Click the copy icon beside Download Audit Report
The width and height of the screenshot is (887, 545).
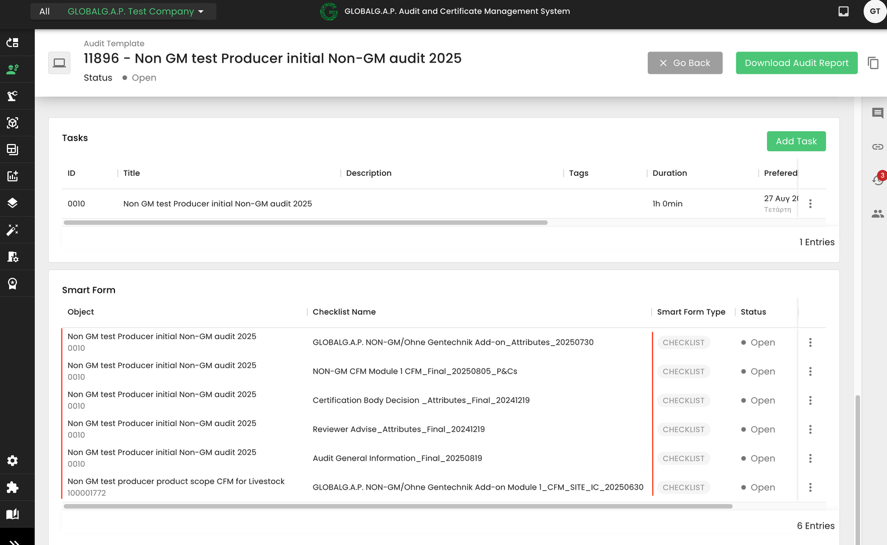tap(873, 63)
